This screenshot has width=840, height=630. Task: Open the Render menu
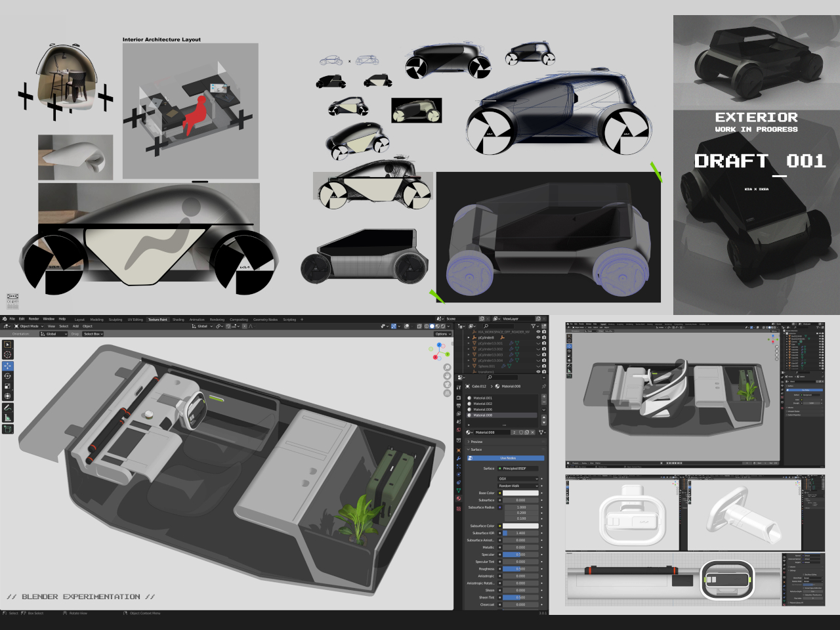[33, 319]
